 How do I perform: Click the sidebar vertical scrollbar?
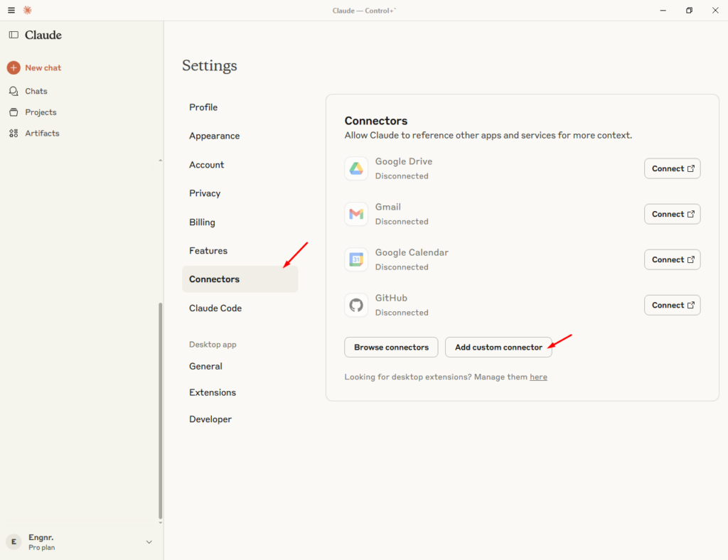(x=161, y=411)
